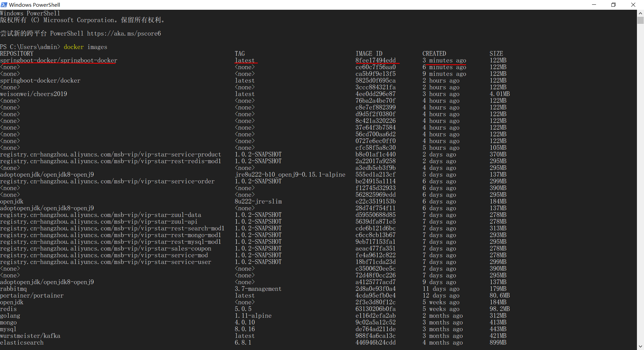
Task: Click the rabbitmq repository name
Action: click(13, 289)
